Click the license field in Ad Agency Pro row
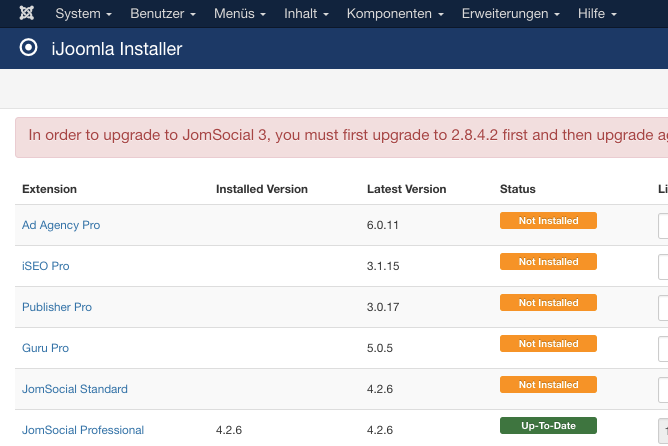This screenshot has width=668, height=446. 663,225
